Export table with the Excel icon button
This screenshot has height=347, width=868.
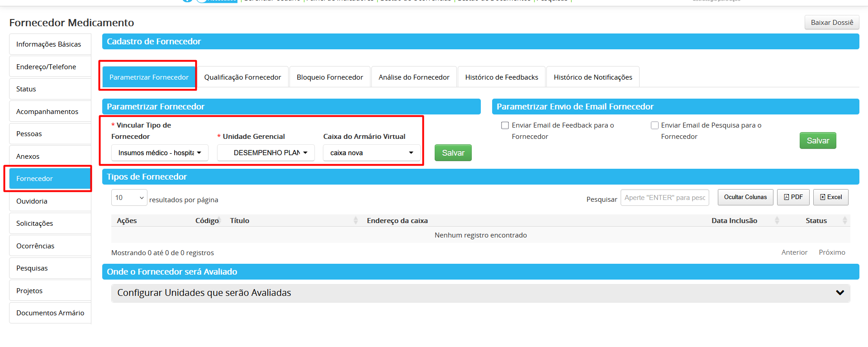pyautogui.click(x=830, y=197)
